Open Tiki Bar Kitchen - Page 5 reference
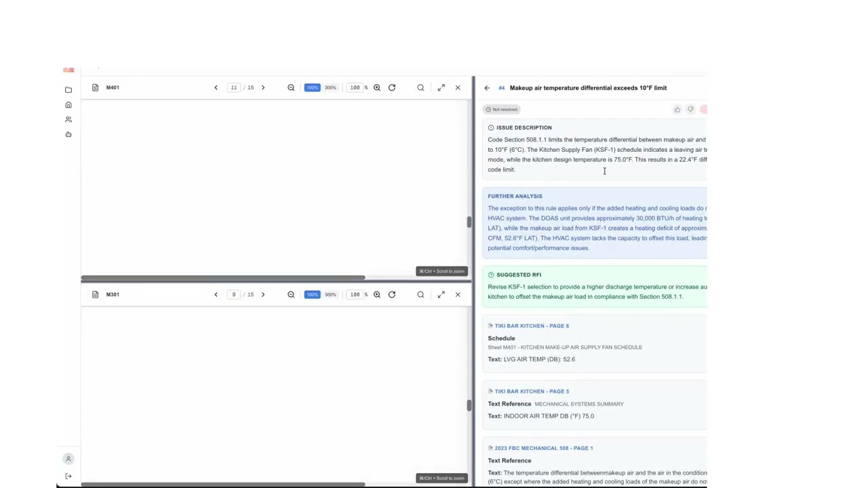The width and height of the screenshot is (868, 488). (532, 391)
